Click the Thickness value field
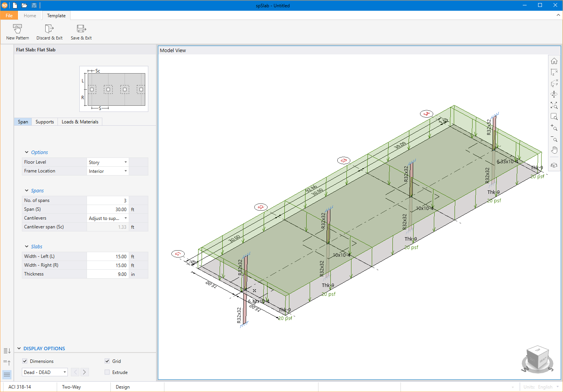The width and height of the screenshot is (563, 392). tap(108, 274)
